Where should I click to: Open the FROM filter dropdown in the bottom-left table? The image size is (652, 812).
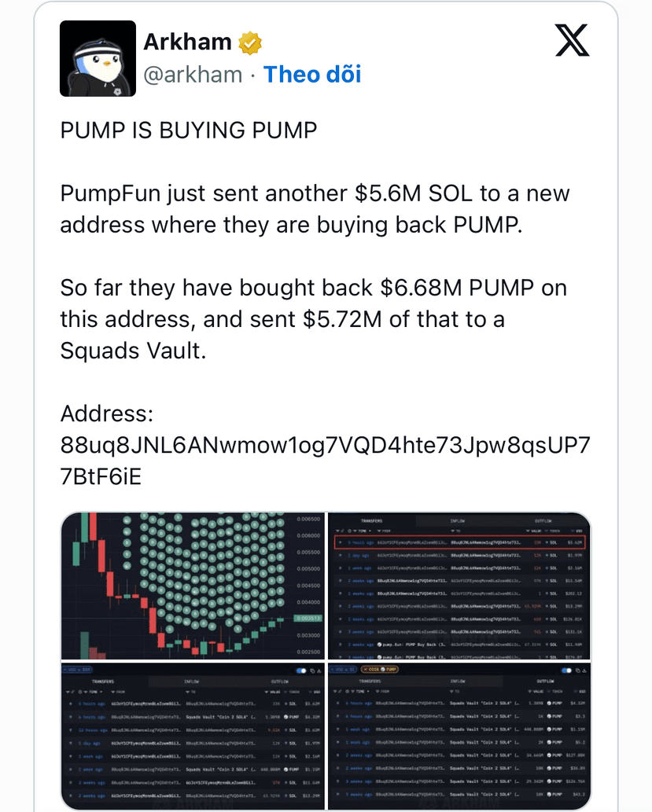click(x=118, y=692)
